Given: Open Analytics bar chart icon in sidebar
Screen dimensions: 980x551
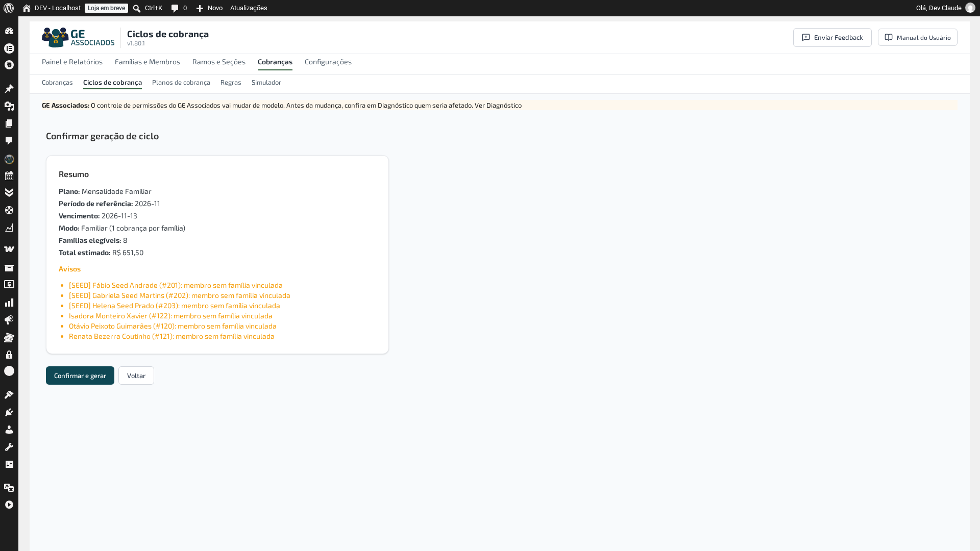Looking at the screenshot, I should [x=9, y=303].
